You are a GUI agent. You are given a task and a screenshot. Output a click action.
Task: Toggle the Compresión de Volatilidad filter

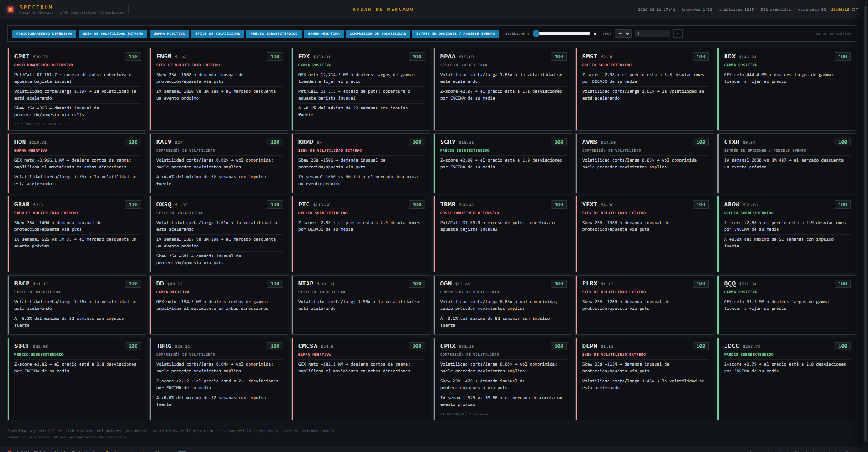[x=378, y=33]
